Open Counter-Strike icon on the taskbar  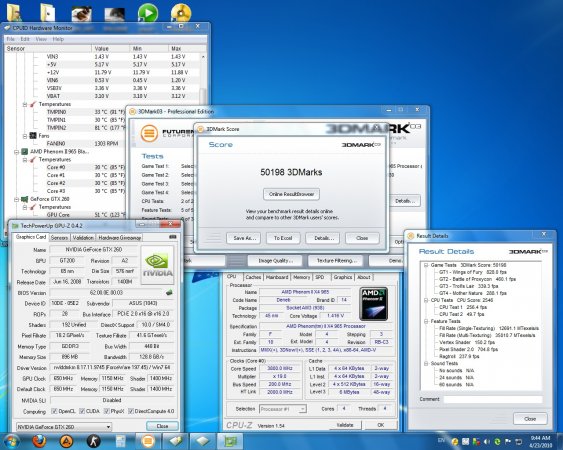coord(94,441)
